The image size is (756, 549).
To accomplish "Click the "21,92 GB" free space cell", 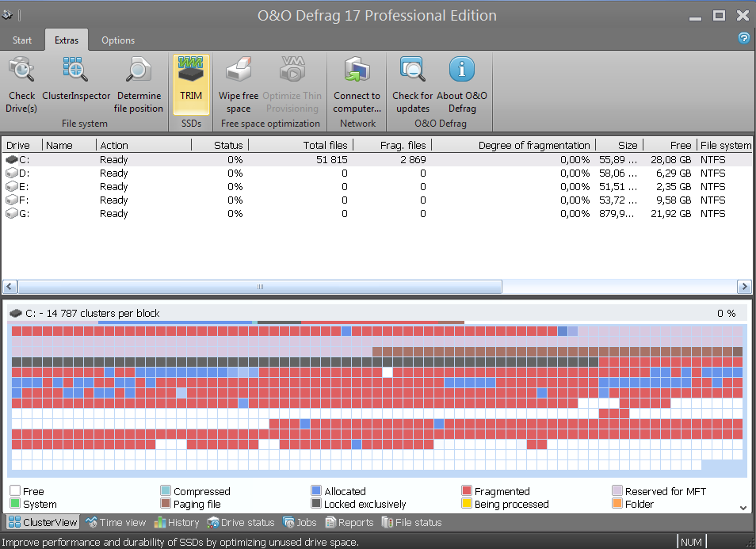I will 670,214.
